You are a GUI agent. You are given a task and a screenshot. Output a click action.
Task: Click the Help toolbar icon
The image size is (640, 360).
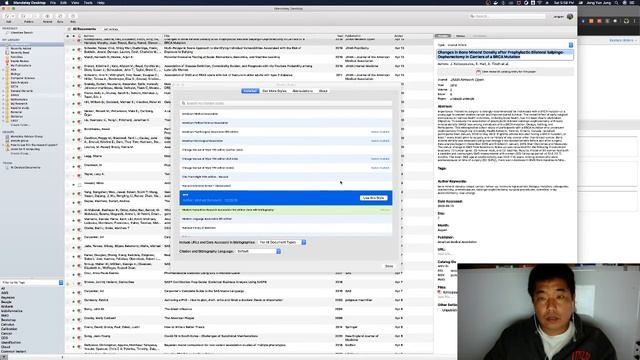click(73, 16)
